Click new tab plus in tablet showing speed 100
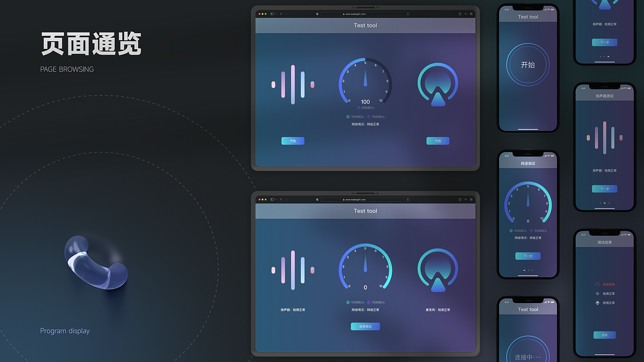The height and width of the screenshot is (362, 644). click(x=465, y=14)
